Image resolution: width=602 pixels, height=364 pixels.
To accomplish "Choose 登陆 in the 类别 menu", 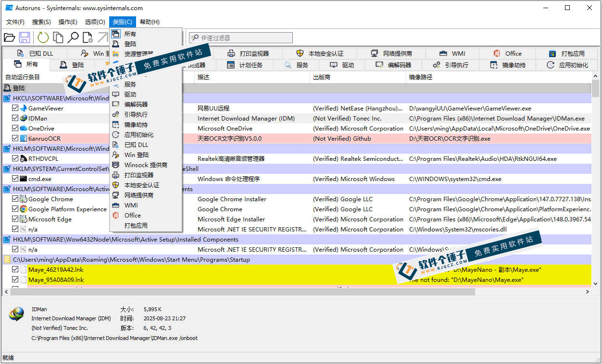I will tap(146, 44).
